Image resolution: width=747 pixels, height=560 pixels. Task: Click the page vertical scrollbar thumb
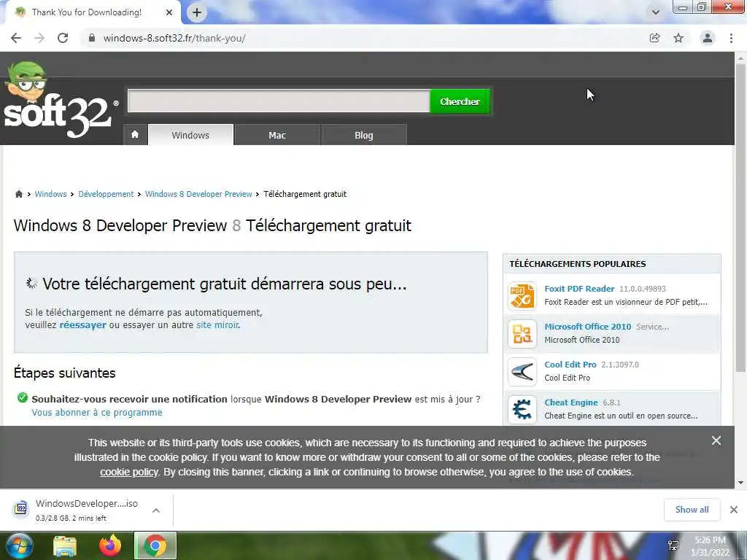click(x=740, y=217)
